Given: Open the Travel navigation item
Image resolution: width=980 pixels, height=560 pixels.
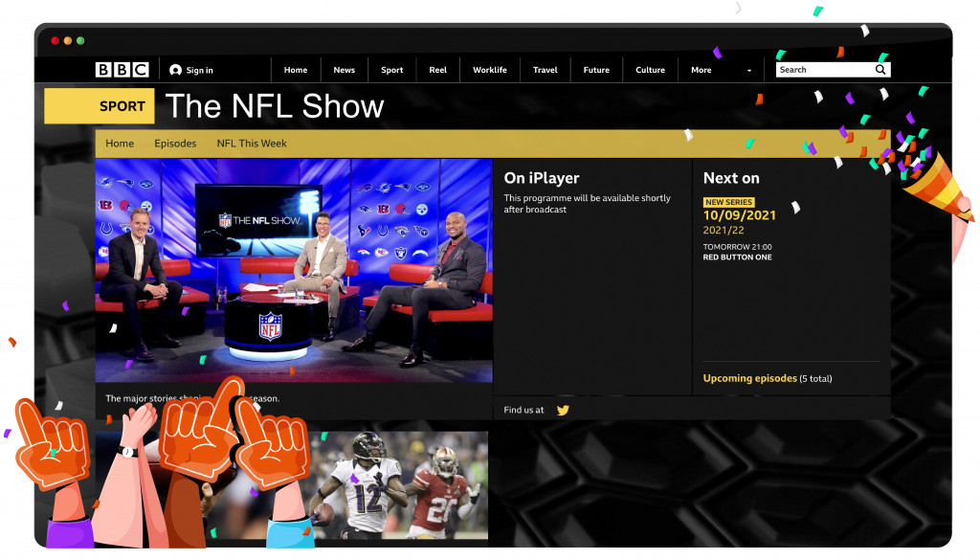Looking at the screenshot, I should point(545,70).
